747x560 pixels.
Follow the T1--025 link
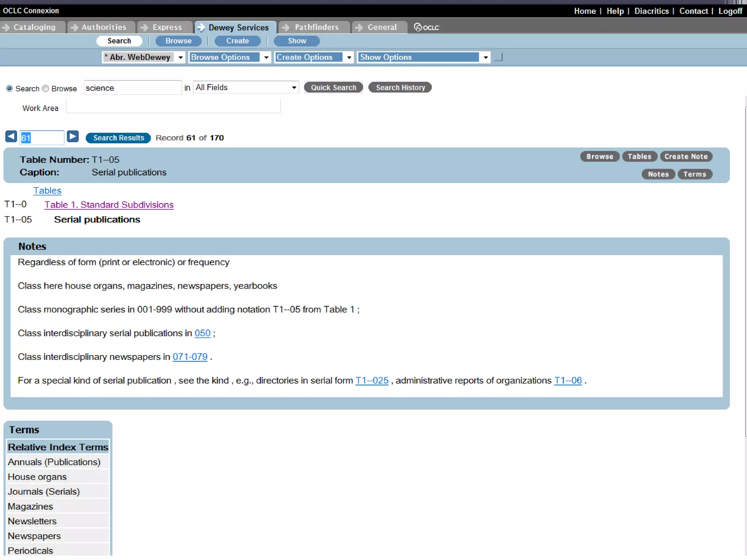pyautogui.click(x=372, y=381)
